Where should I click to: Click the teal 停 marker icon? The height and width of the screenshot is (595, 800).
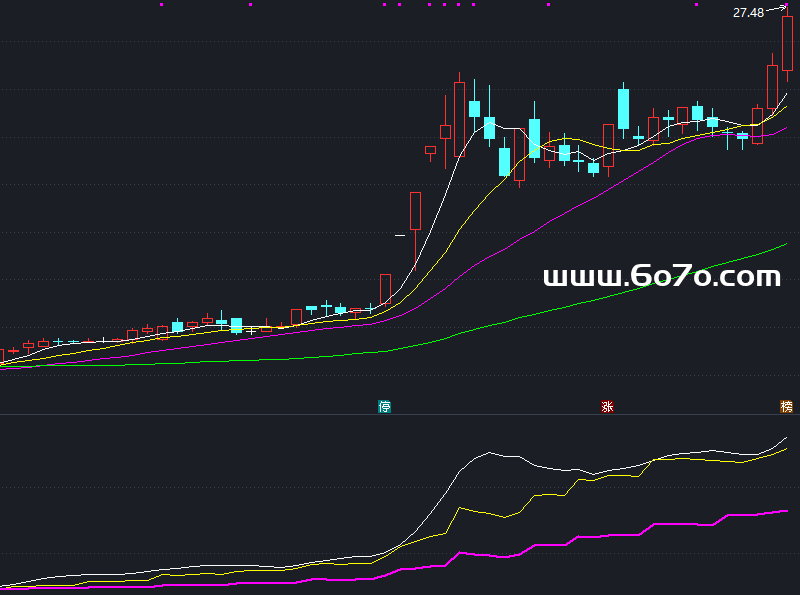(x=384, y=406)
